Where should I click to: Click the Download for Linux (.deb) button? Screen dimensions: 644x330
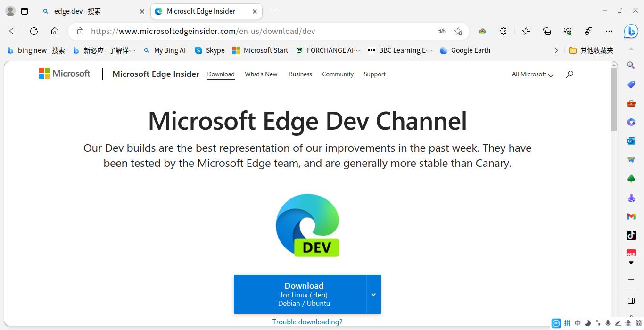(300, 295)
